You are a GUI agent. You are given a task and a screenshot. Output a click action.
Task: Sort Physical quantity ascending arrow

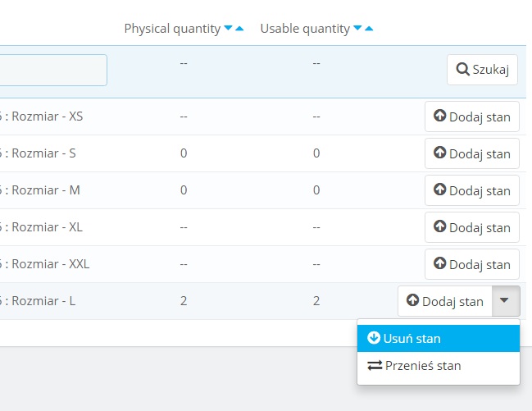239,29
